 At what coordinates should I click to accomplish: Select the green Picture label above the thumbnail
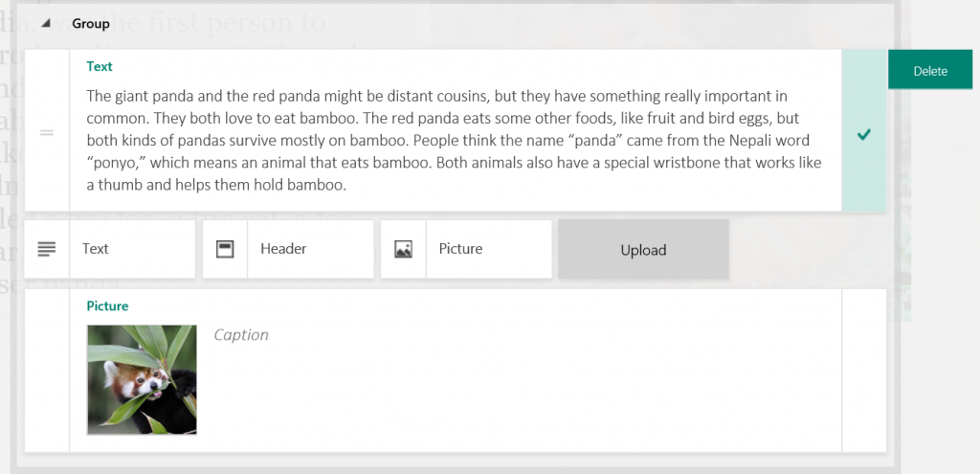(107, 306)
